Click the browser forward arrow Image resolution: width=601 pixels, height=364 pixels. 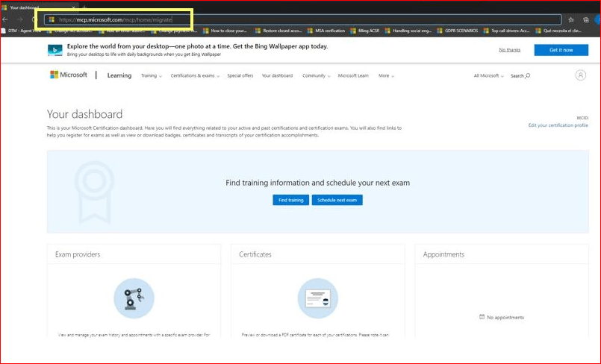[20, 19]
